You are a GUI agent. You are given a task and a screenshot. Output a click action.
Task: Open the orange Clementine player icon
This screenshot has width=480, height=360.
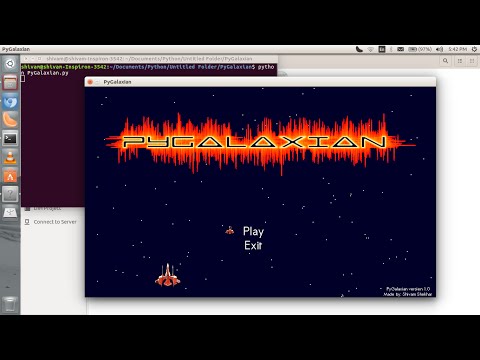(x=10, y=120)
